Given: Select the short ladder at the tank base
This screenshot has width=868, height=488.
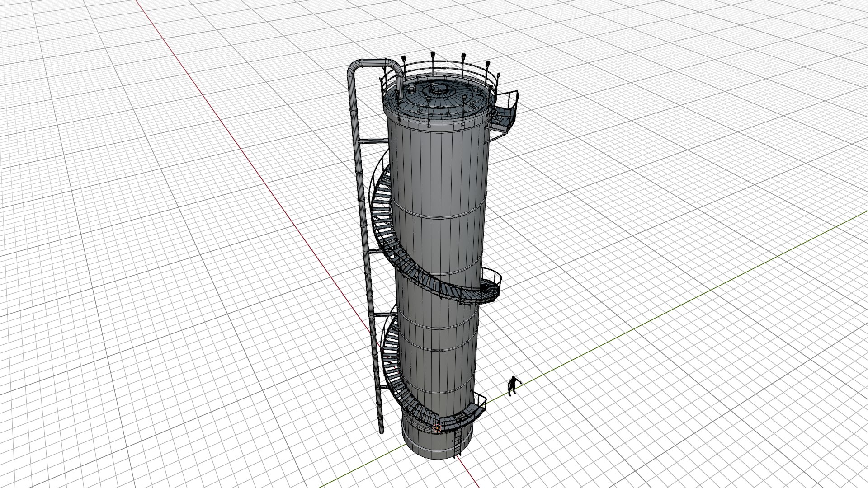Looking at the screenshot, I should (457, 443).
